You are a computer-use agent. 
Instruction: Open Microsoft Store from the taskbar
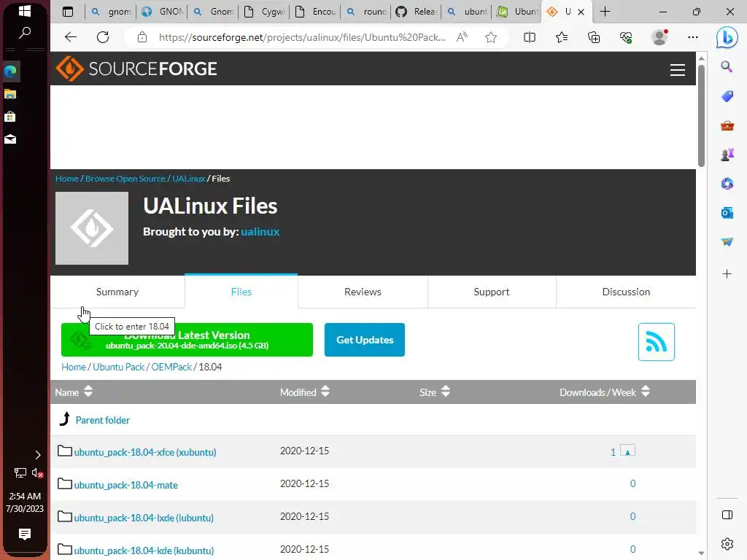[x=10, y=117]
